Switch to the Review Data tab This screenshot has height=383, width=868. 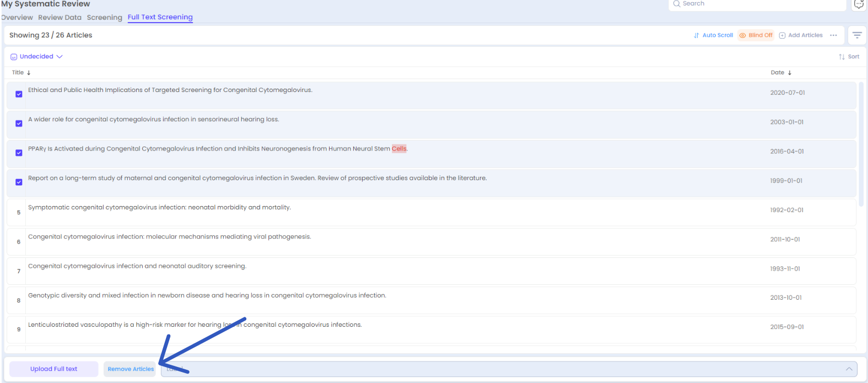click(60, 18)
